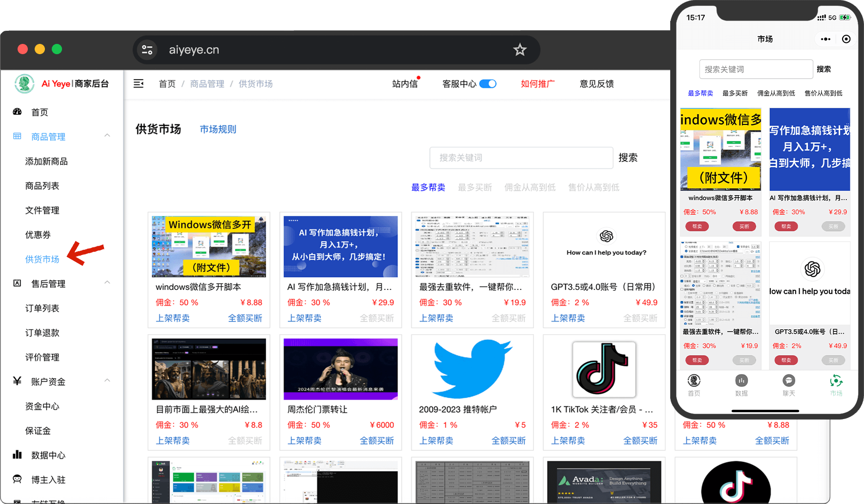Open the 如何推广 link
Screen dimensions: 864x504
click(x=537, y=83)
